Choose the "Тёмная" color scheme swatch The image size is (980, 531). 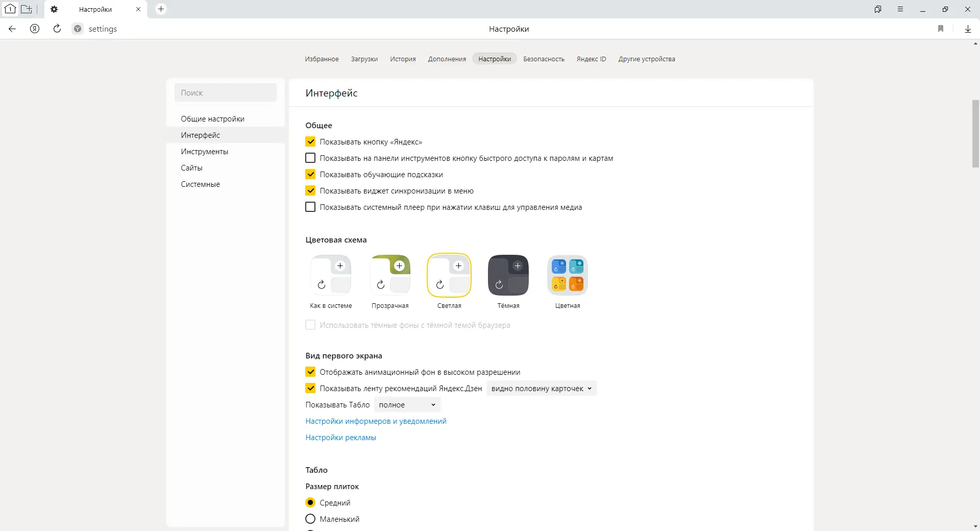tap(508, 276)
